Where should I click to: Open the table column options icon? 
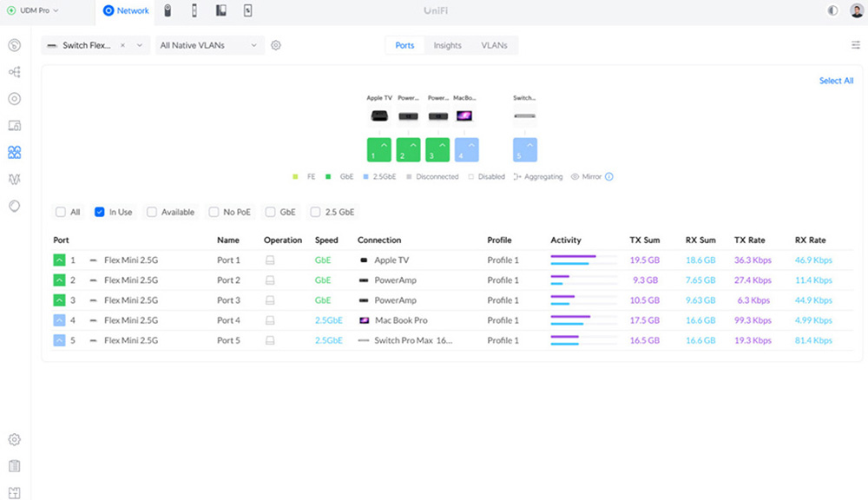pyautogui.click(x=855, y=45)
